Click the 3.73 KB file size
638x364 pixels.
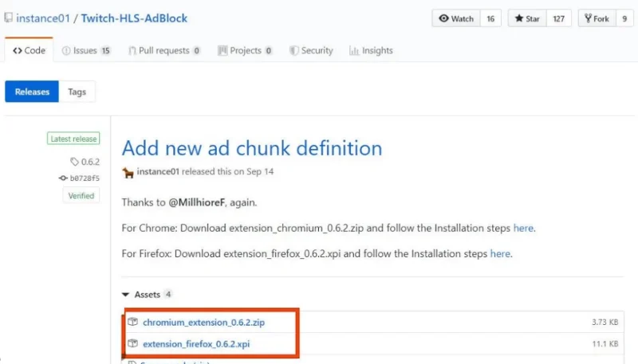605,322
